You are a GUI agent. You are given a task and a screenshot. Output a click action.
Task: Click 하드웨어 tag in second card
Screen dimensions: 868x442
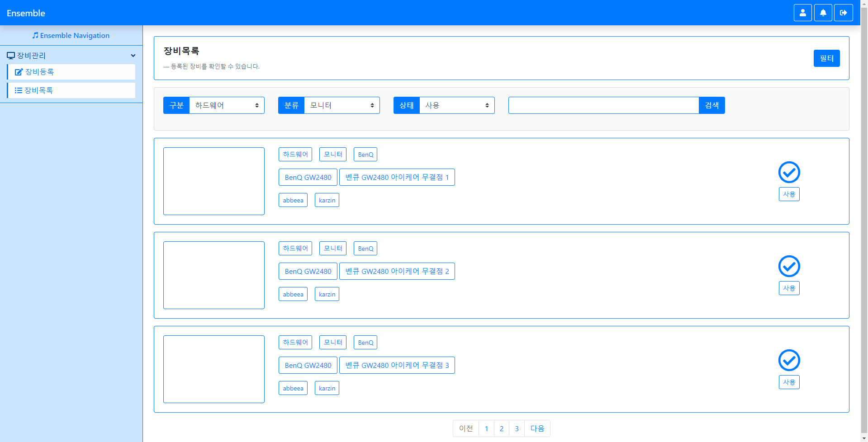point(295,248)
